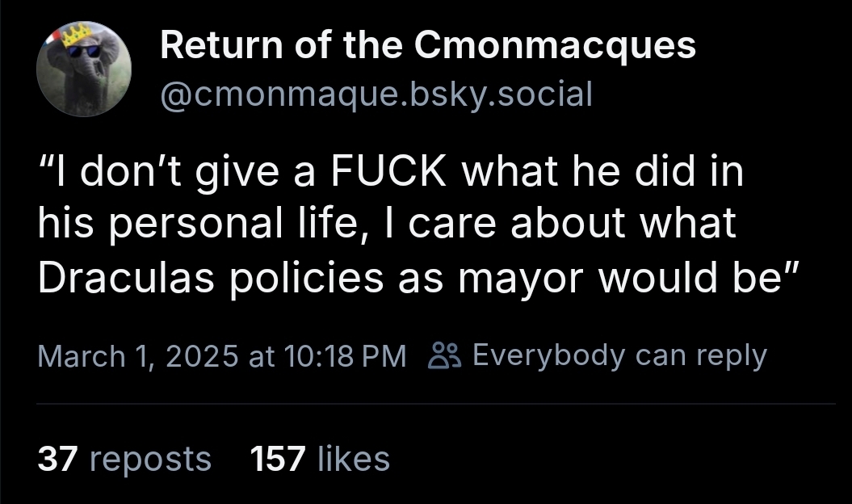Open the reposts list
This screenshot has height=504, width=852.
[124, 460]
